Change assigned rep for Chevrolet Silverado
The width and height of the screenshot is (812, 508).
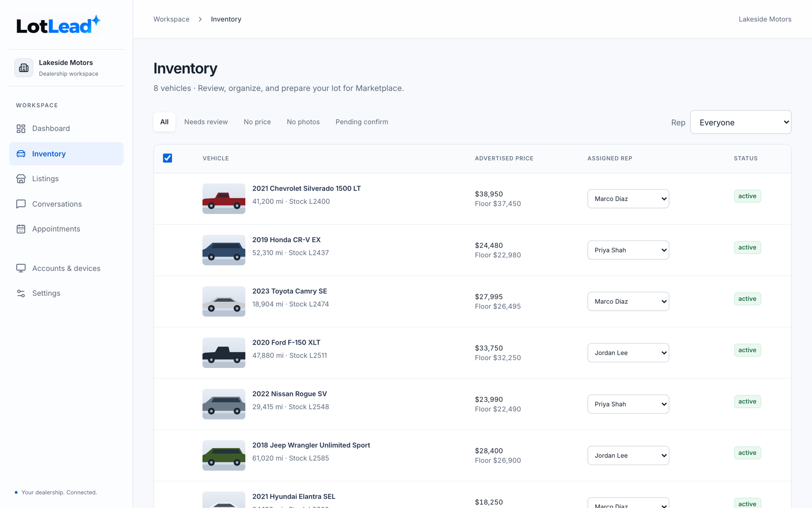coord(628,199)
